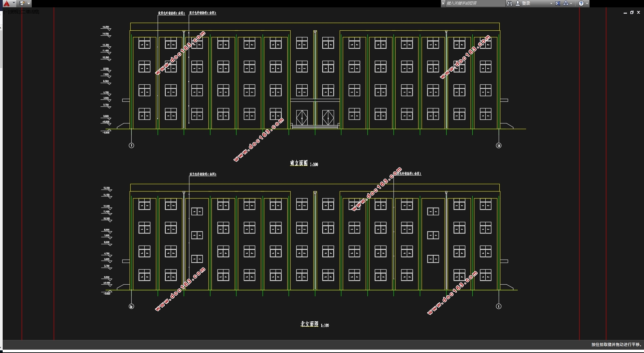Click the binoculars search icon
This screenshot has height=353, width=644.
coord(510,3)
